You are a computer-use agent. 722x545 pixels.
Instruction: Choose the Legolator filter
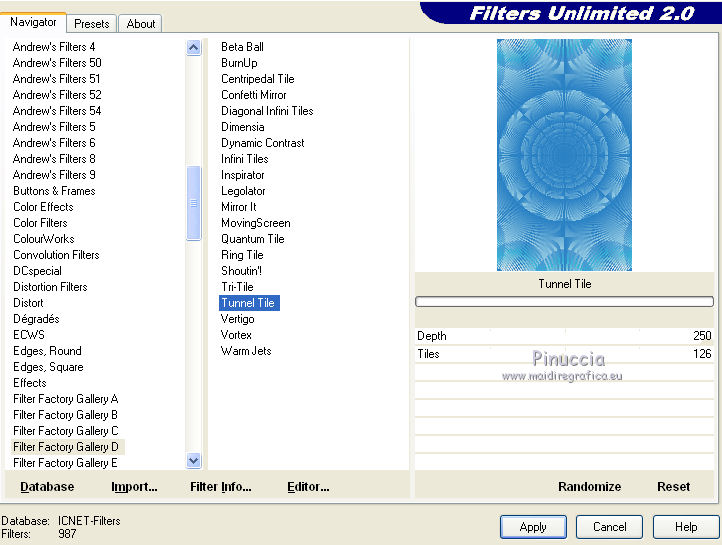pos(243,191)
